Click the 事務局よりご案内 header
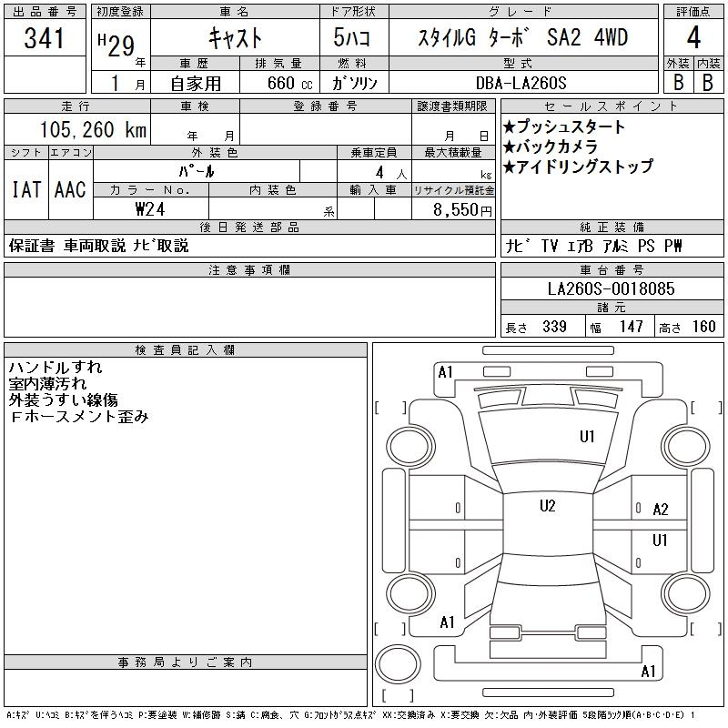This screenshot has height=728, width=728. coord(185,662)
